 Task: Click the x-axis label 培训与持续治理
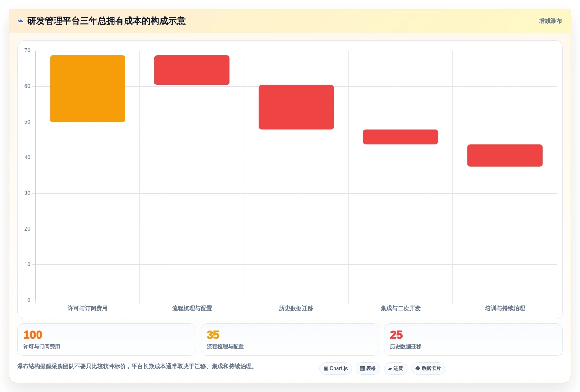(x=505, y=308)
